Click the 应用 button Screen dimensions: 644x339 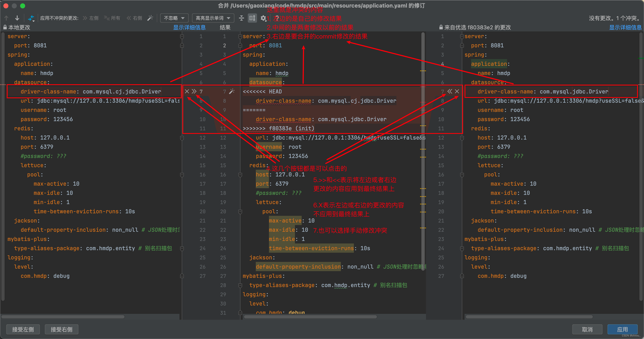pos(622,329)
